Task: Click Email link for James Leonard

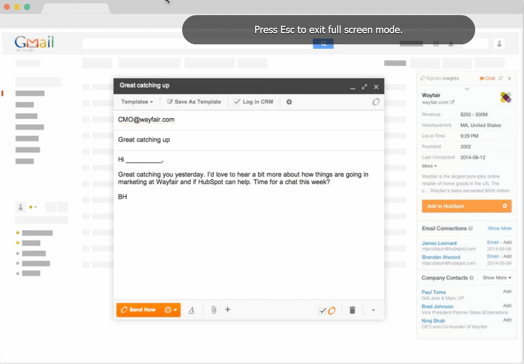Action: (x=493, y=242)
